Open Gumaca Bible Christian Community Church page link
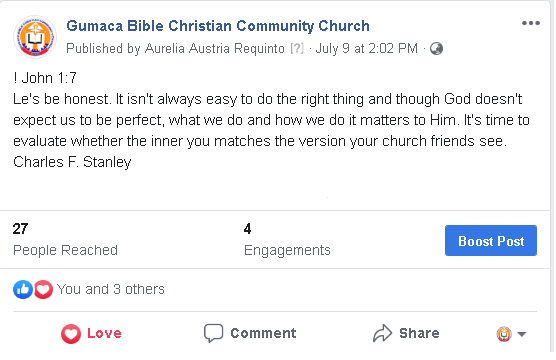The image size is (556, 360). coord(218,26)
